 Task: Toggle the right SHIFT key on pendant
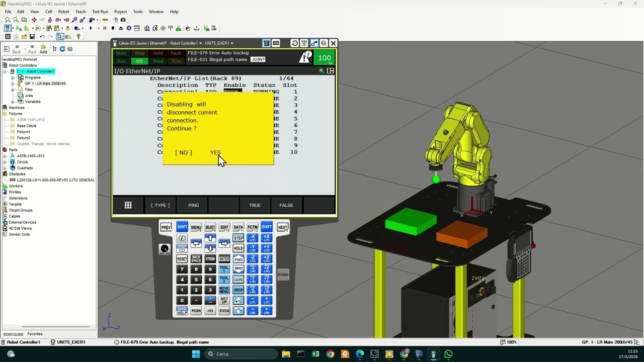(267, 227)
